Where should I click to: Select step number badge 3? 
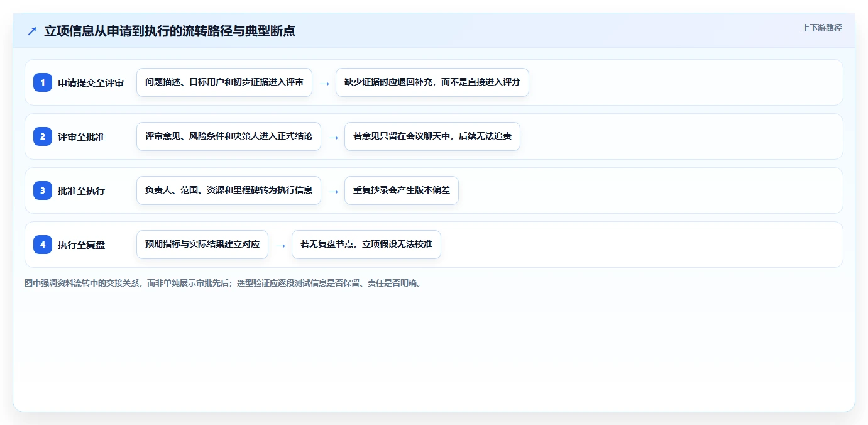(x=43, y=190)
